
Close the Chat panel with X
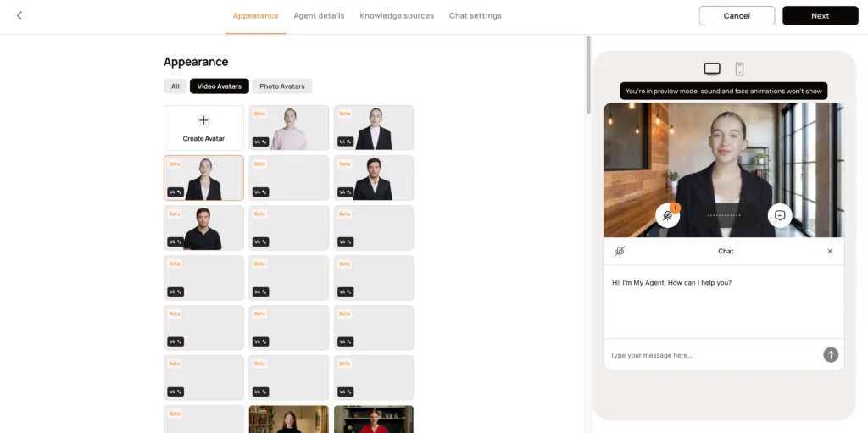click(830, 251)
